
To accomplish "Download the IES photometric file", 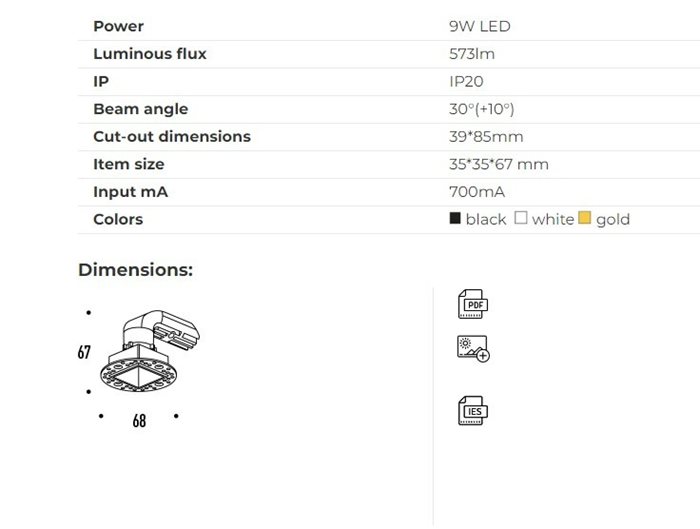I will point(472,409).
